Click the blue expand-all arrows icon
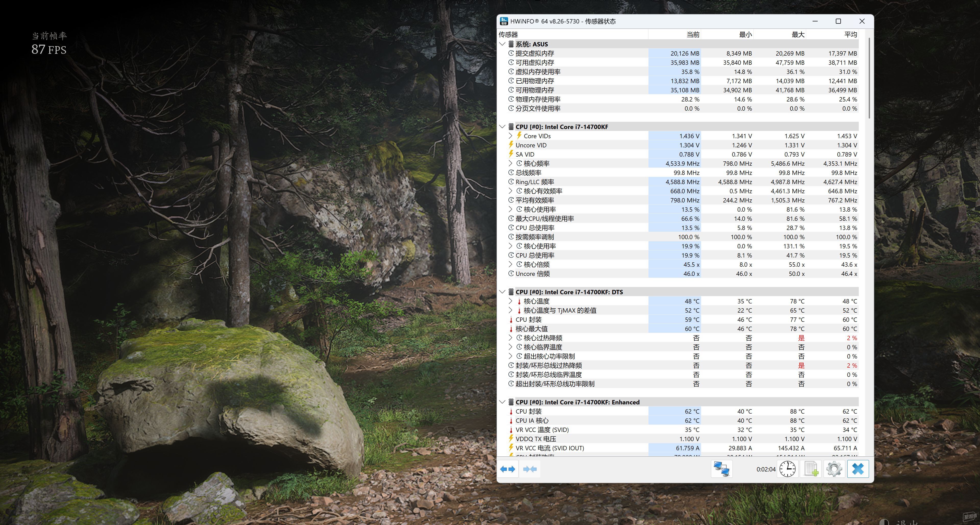Screen dimensions: 980x525 [x=508, y=469]
